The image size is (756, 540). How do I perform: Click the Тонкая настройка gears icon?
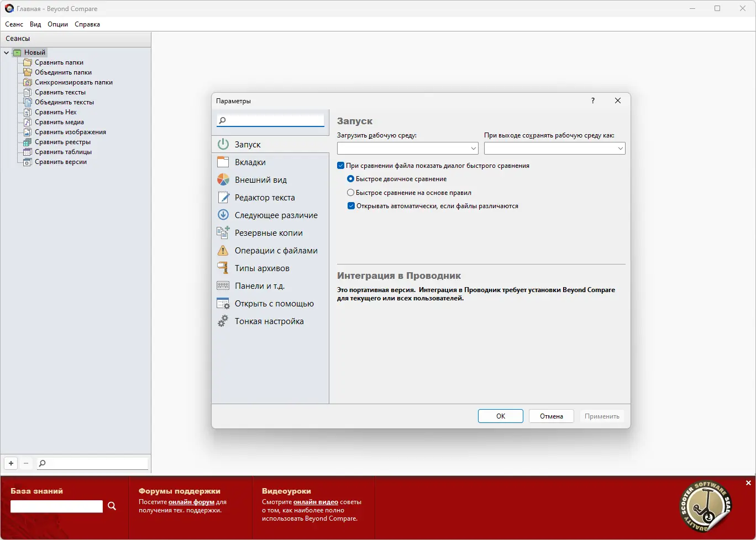(223, 321)
